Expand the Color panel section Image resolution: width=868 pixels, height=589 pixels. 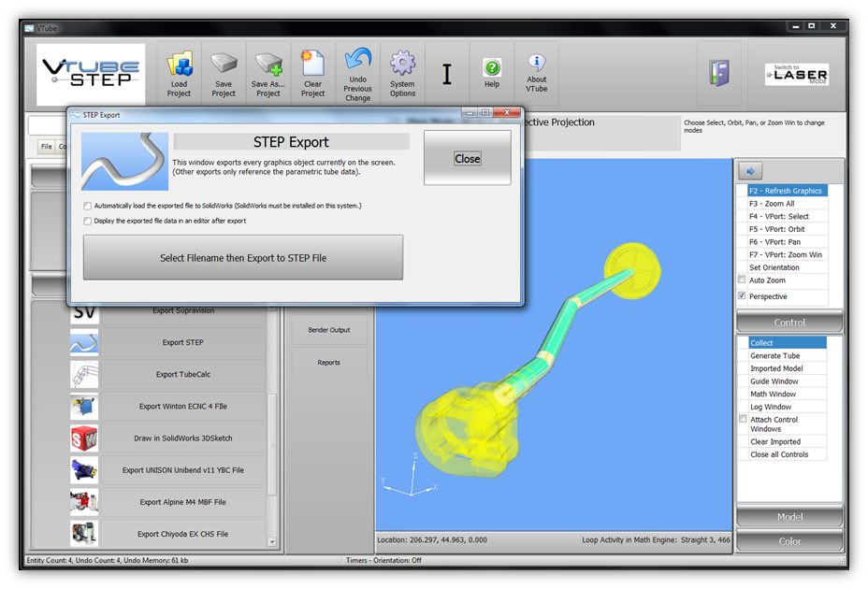(789, 541)
